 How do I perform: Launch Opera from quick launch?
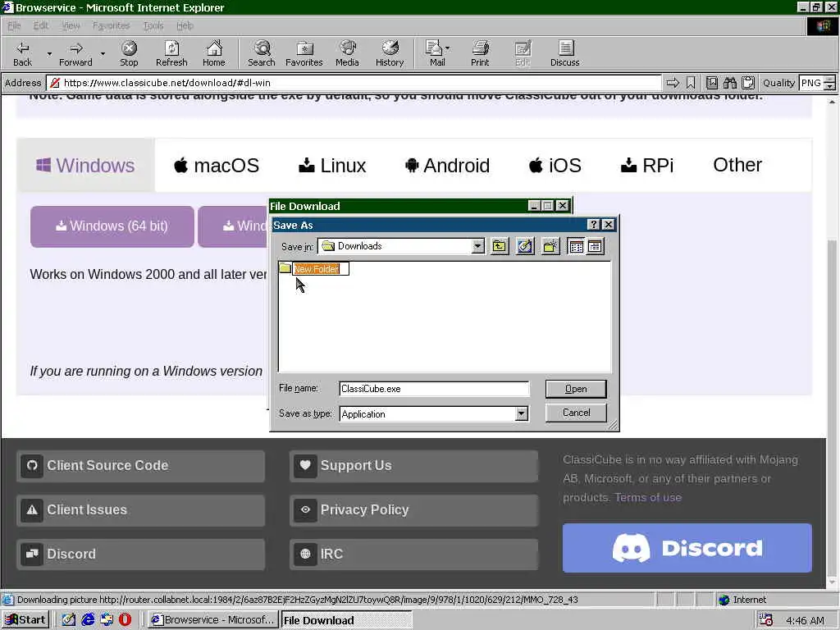coord(125,619)
